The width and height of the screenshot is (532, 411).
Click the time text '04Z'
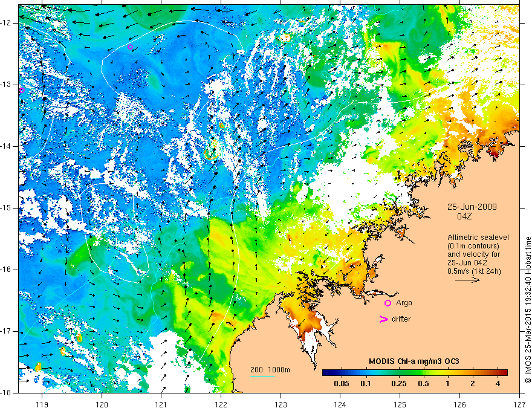coord(464,216)
